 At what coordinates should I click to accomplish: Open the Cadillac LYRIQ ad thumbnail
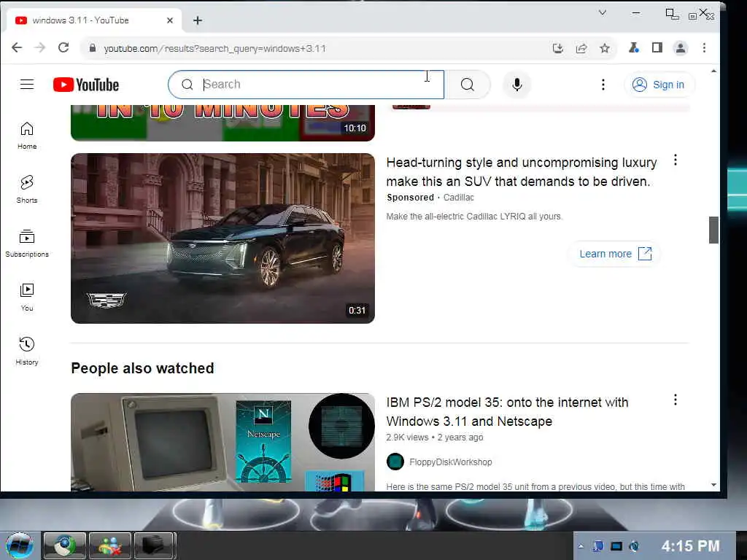coord(222,238)
